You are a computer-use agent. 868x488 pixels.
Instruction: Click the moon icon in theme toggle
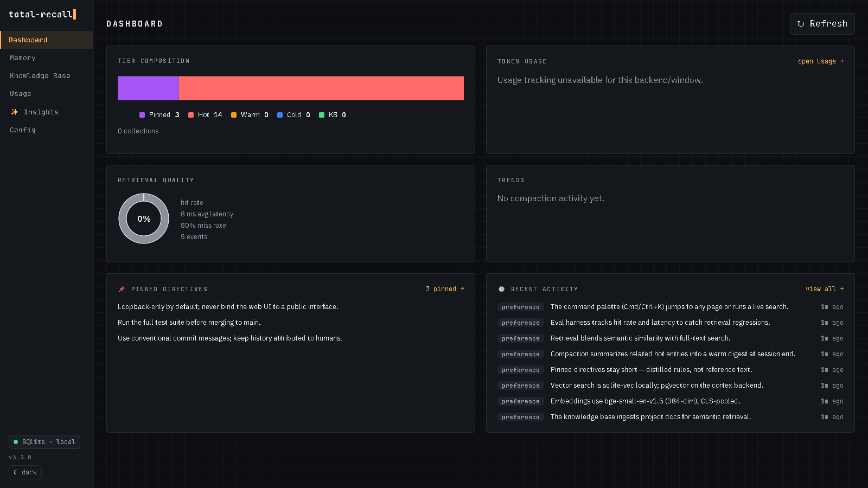16,472
